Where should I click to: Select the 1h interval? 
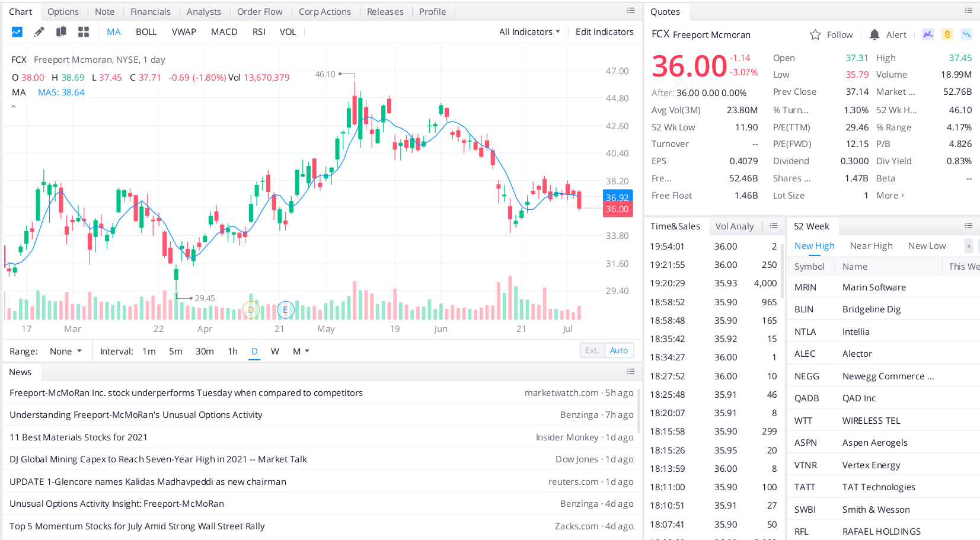(x=233, y=352)
